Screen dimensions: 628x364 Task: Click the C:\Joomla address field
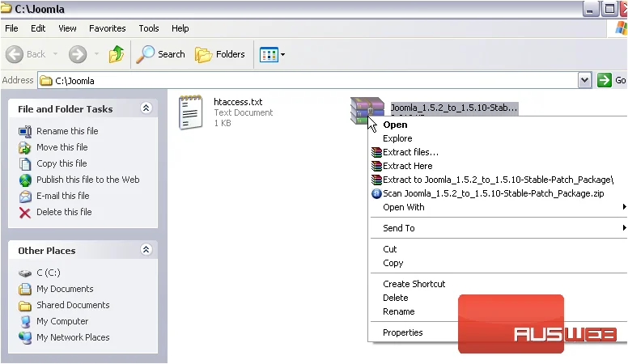point(308,81)
